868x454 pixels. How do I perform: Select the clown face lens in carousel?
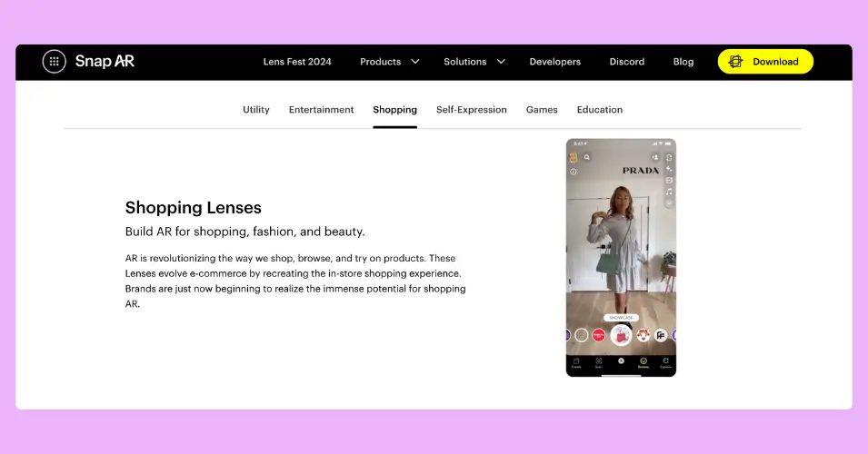pyautogui.click(x=644, y=335)
